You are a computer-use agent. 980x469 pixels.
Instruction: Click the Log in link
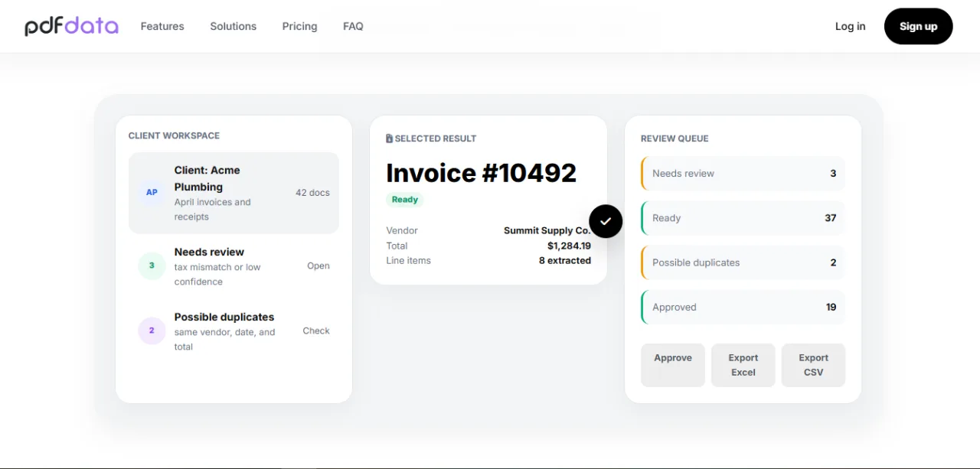coord(851,26)
